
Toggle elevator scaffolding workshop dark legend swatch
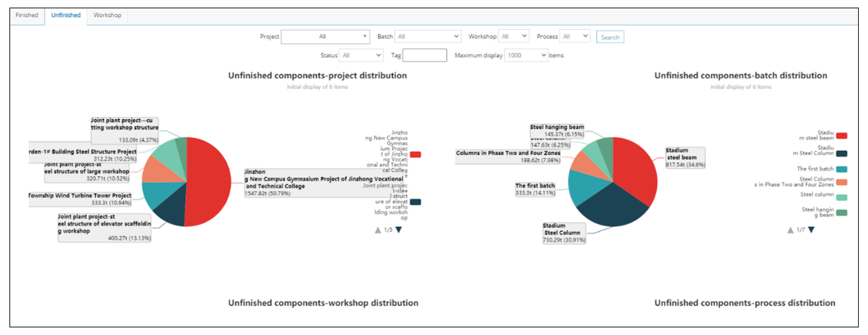(x=415, y=202)
